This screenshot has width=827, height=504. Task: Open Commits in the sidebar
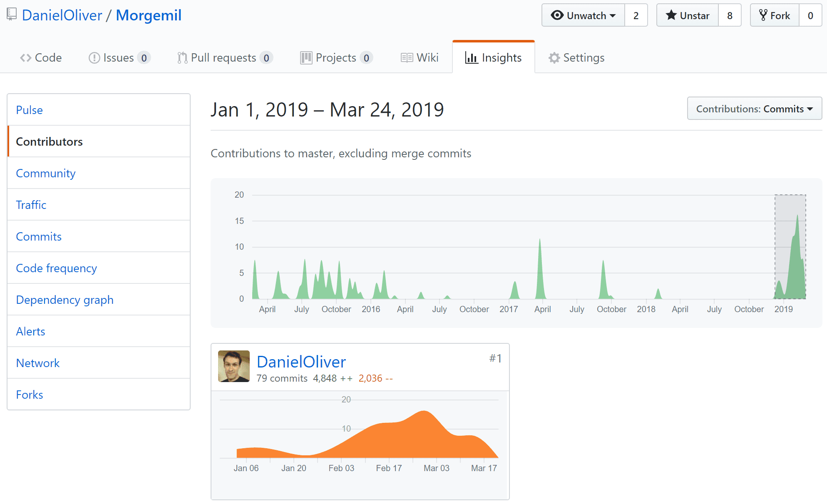click(99, 236)
